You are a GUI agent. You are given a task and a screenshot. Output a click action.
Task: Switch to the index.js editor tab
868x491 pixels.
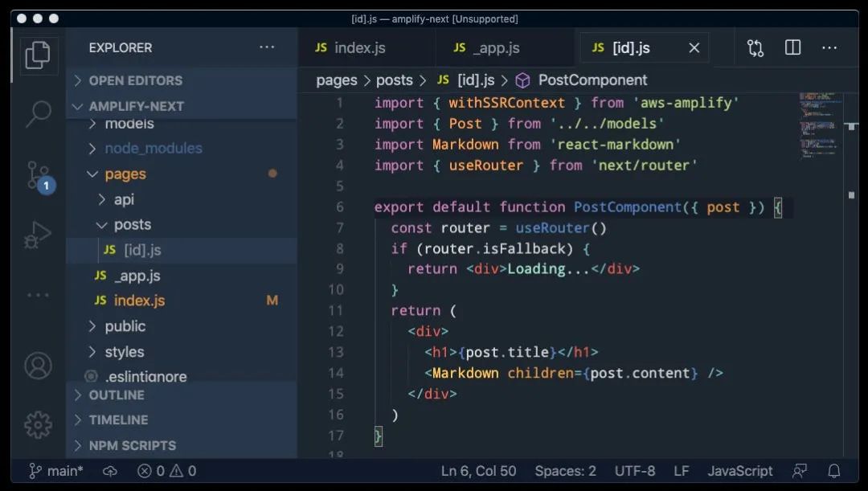[367, 48]
